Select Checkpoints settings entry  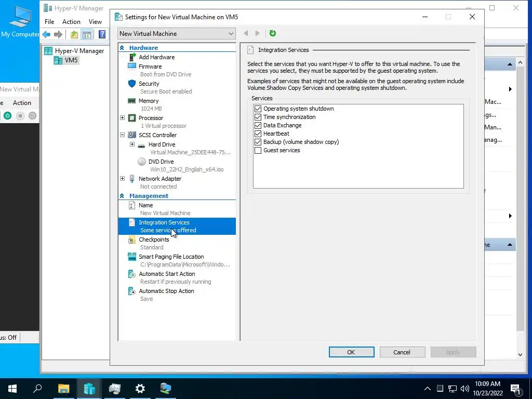pyautogui.click(x=177, y=243)
